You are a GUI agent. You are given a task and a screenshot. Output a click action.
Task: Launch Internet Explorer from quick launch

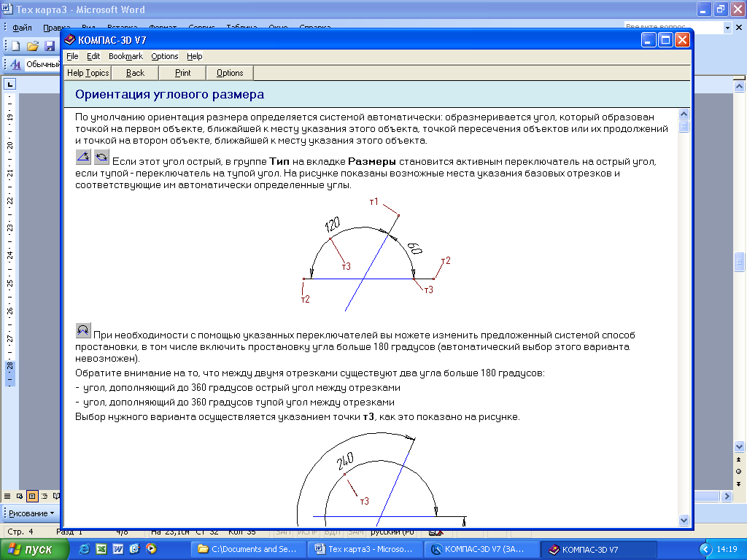pyautogui.click(x=85, y=548)
